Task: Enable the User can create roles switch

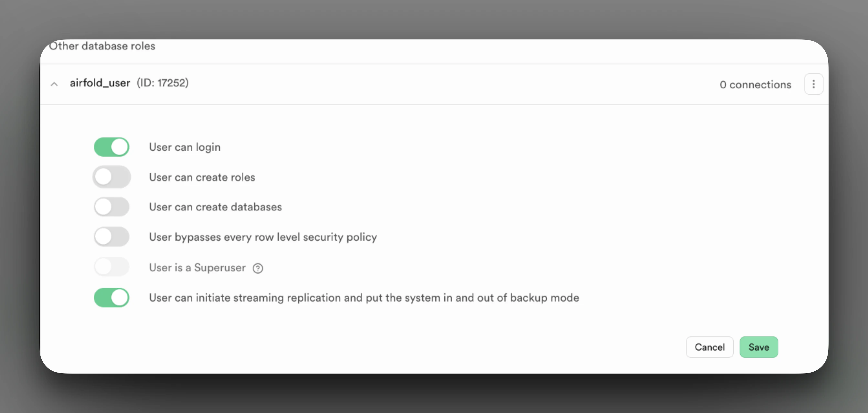Action: pos(111,177)
